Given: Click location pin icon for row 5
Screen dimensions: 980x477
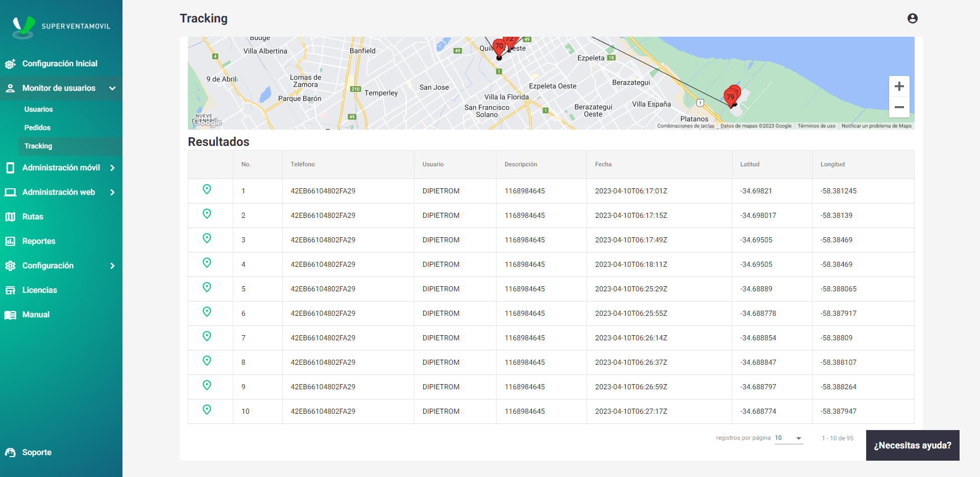Looking at the screenshot, I should pos(207,287).
